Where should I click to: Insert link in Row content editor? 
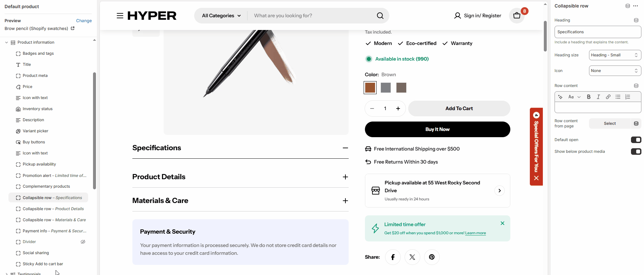pyautogui.click(x=608, y=97)
